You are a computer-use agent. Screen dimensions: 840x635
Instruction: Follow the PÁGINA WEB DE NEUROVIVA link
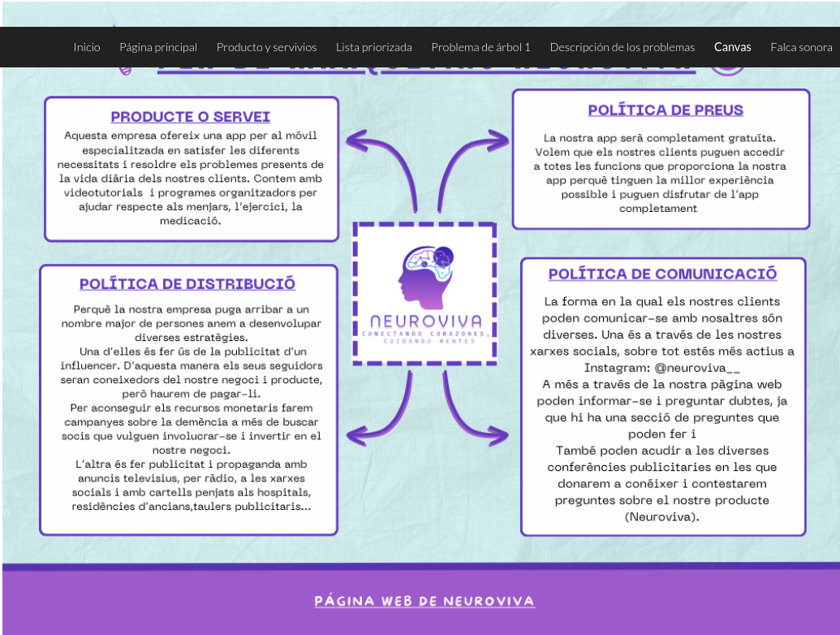pos(424,601)
